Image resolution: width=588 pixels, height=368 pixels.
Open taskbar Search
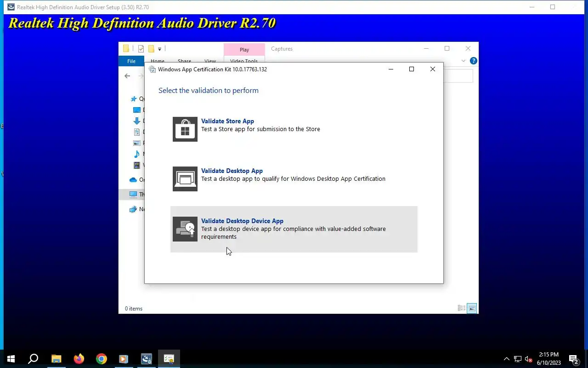(x=33, y=359)
